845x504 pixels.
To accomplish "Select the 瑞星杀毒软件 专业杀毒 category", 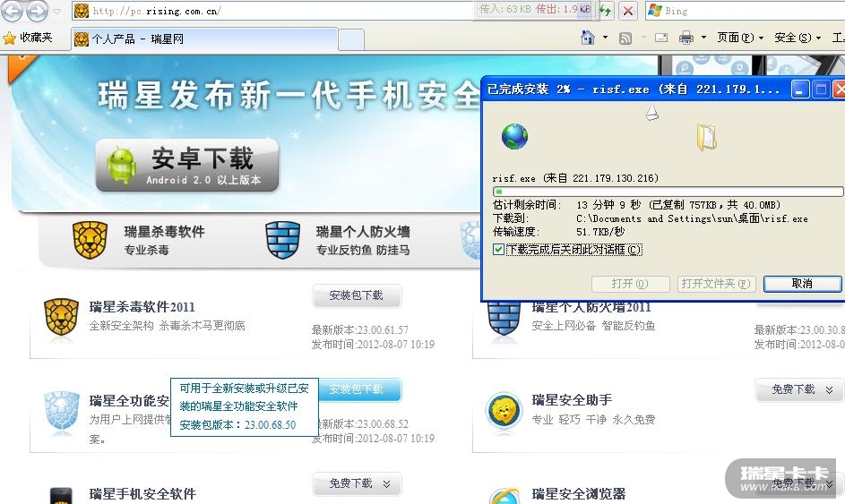I will click(x=164, y=240).
